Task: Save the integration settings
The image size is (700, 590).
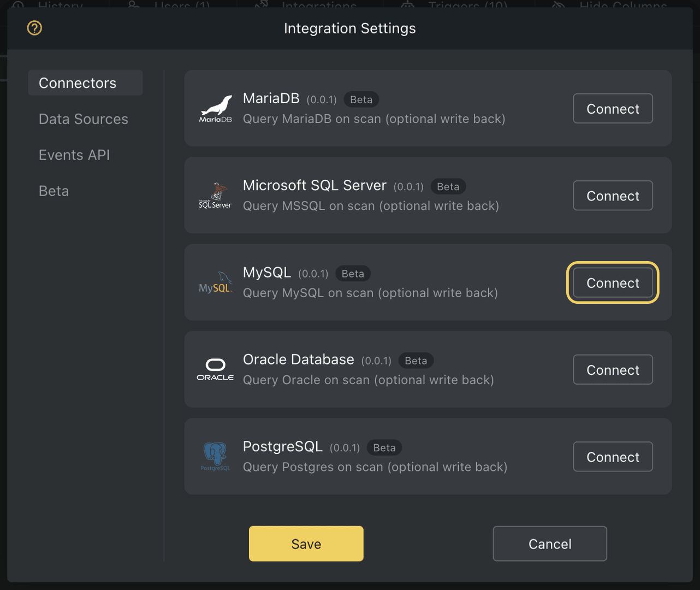Action: coord(306,544)
